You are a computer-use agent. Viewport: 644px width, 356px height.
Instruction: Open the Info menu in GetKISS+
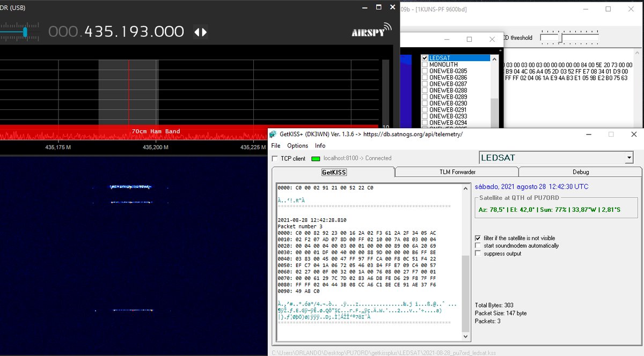320,146
